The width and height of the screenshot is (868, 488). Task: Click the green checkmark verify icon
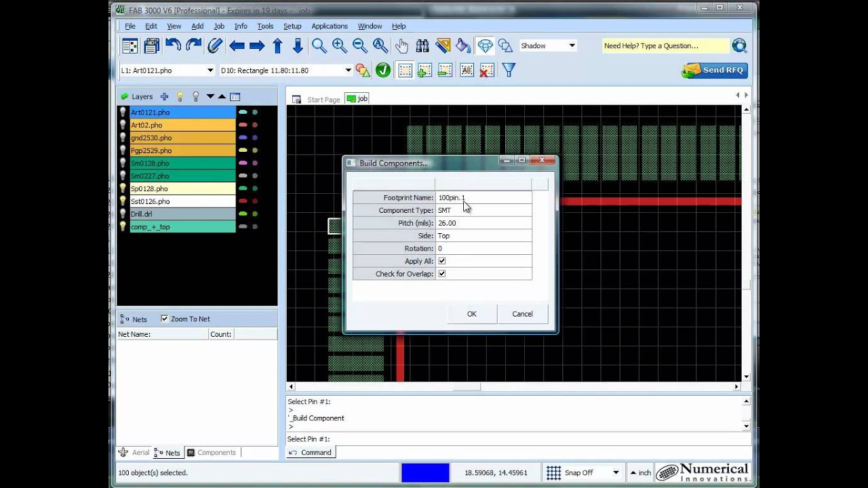tap(383, 70)
